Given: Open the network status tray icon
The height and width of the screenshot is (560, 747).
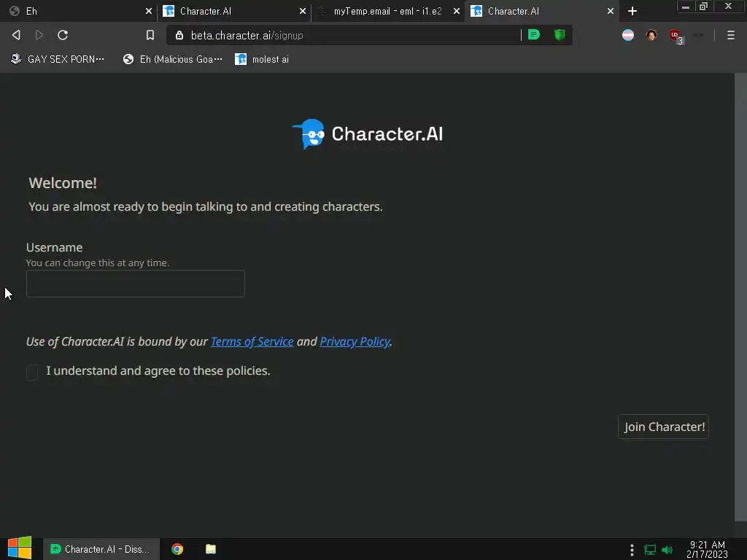Looking at the screenshot, I should 650,550.
